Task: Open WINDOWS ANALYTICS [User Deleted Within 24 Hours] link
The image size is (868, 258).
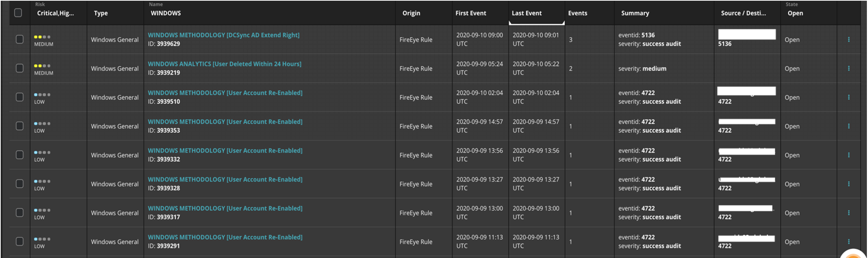Action: pos(224,64)
